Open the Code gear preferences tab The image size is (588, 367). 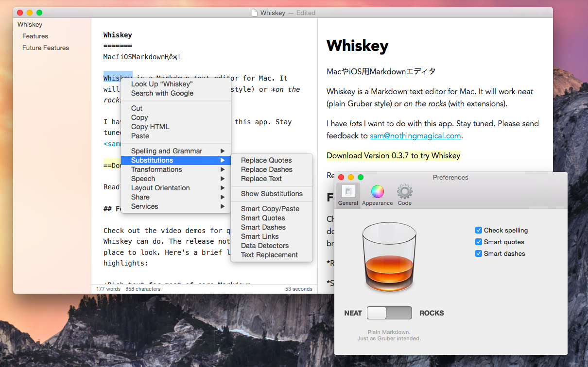[x=404, y=192]
